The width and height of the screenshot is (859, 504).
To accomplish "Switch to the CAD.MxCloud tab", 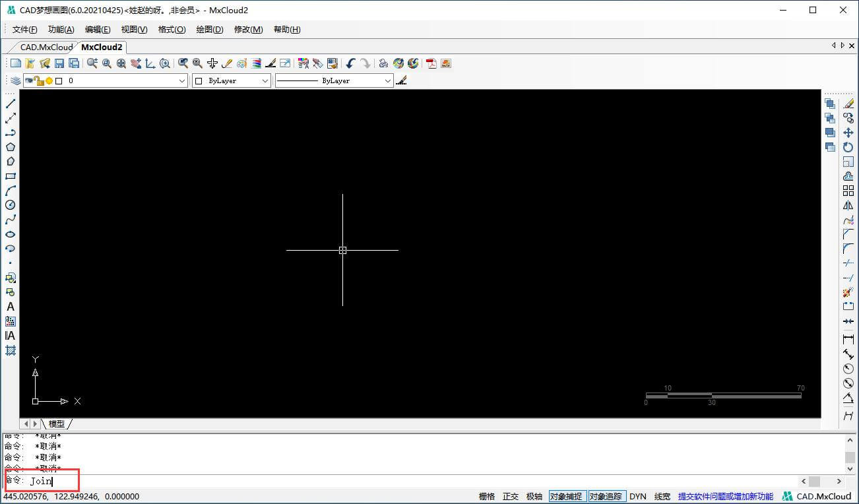I will 46,47.
